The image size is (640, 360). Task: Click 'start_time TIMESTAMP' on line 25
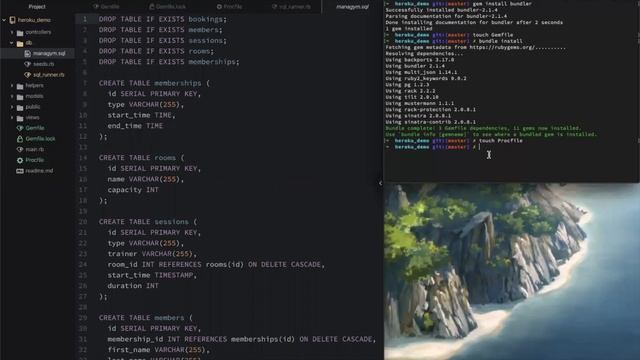coord(150,275)
